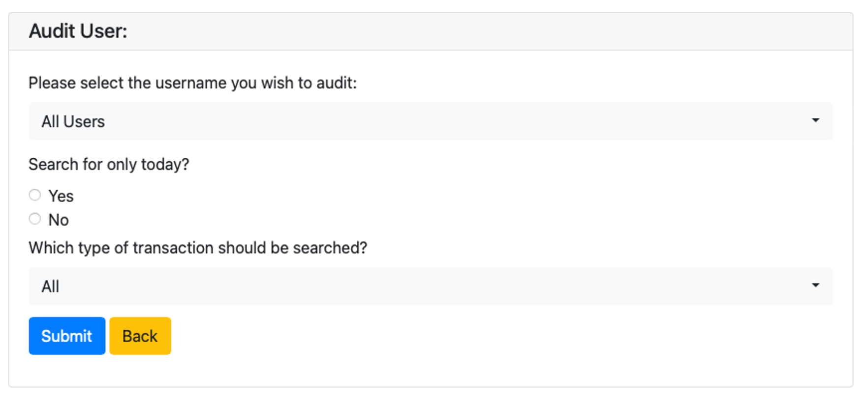Click the word "Submit" on the button
868x405 pixels.
coord(67,336)
